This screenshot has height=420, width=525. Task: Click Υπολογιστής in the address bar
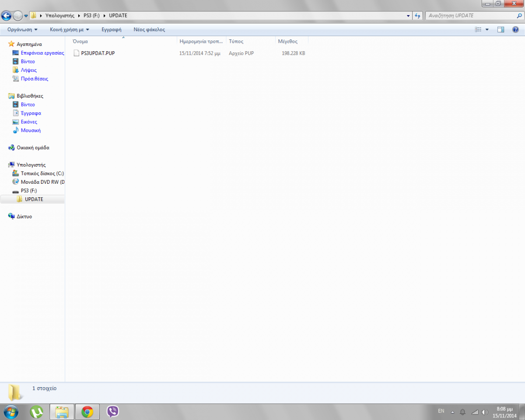pos(60,15)
